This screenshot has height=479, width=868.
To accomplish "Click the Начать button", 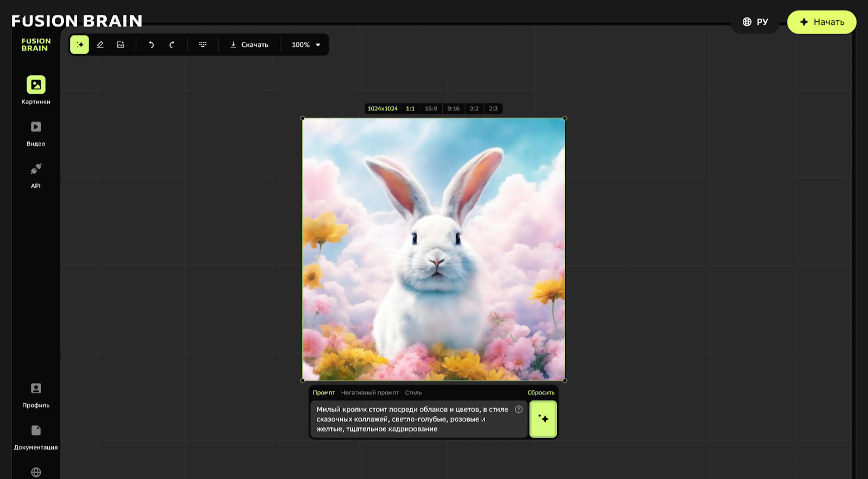I will [821, 22].
